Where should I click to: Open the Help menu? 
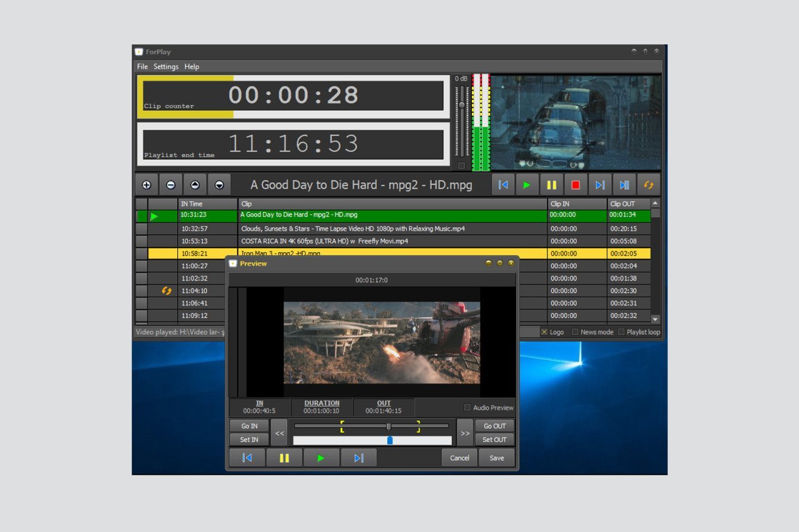point(192,67)
